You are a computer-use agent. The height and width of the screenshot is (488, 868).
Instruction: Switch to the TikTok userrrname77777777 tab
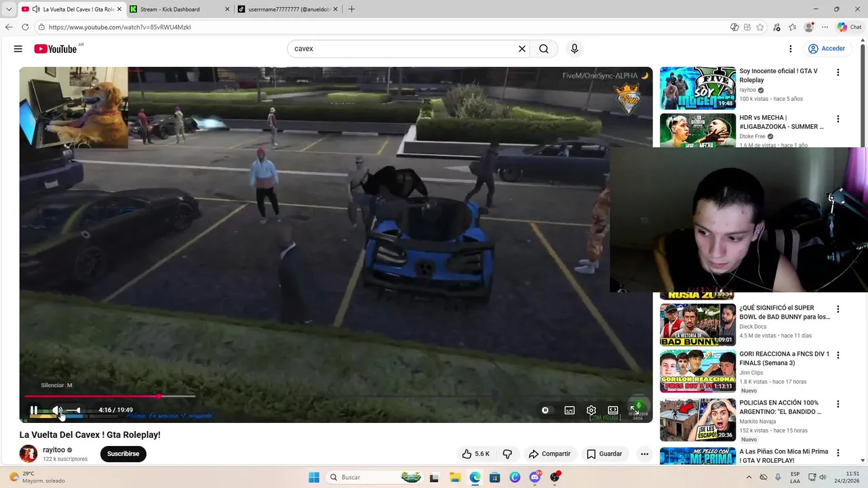click(x=288, y=9)
